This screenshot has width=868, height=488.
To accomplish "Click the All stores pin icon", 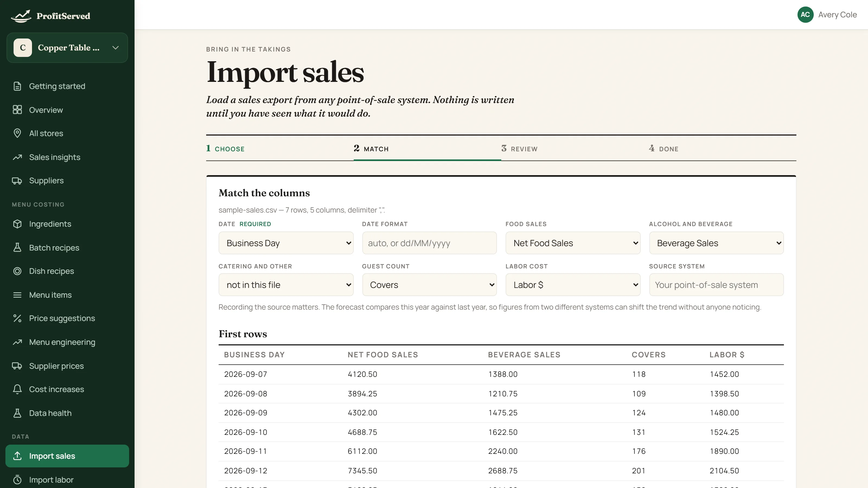I will click(17, 133).
